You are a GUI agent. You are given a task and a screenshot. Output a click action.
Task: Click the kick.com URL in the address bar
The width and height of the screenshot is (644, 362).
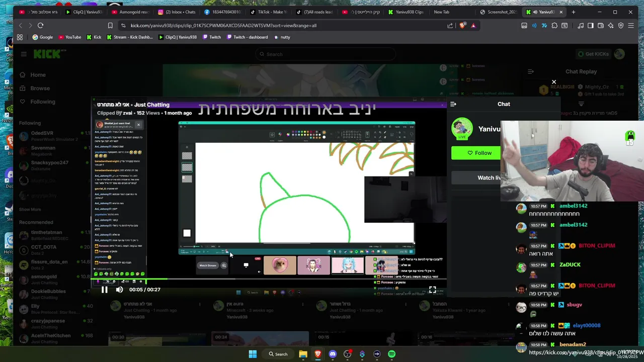tap(223, 26)
